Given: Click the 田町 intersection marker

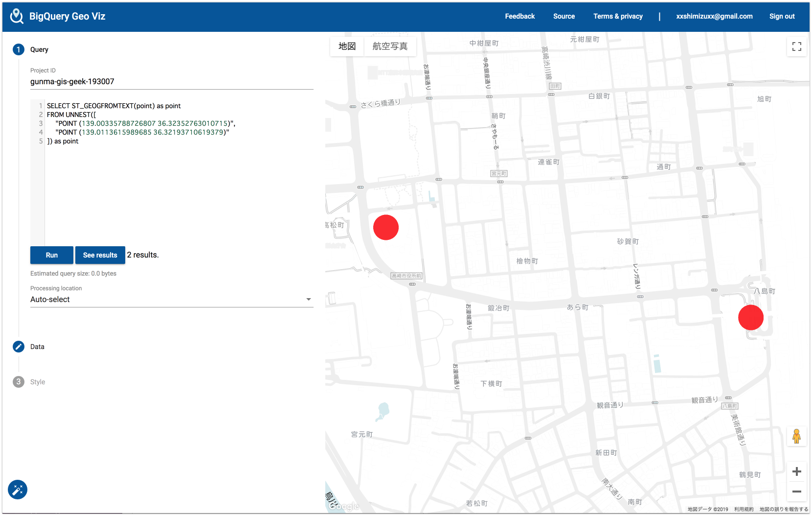Looking at the screenshot, I should (555, 86).
